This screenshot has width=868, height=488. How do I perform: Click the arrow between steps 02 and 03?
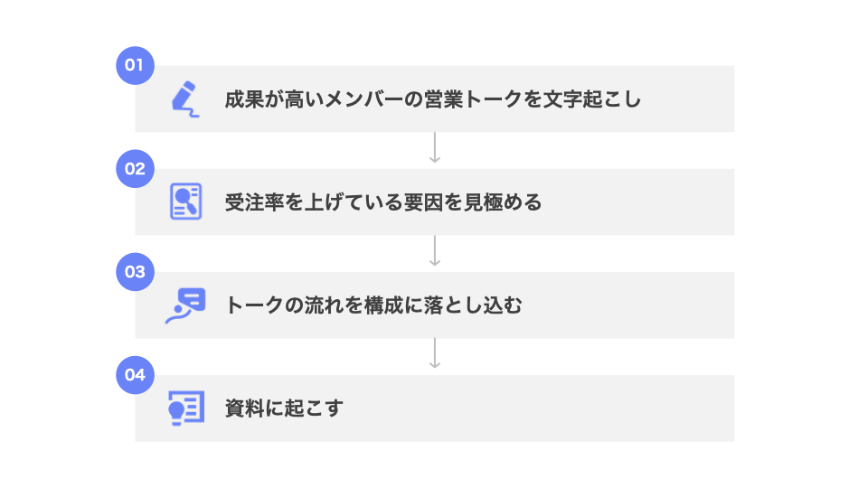pos(435,251)
